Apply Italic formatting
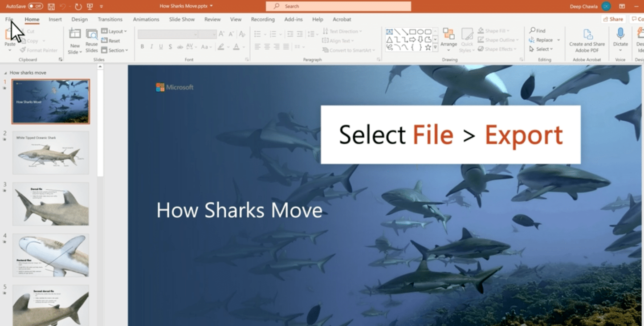644x326 pixels. 151,47
